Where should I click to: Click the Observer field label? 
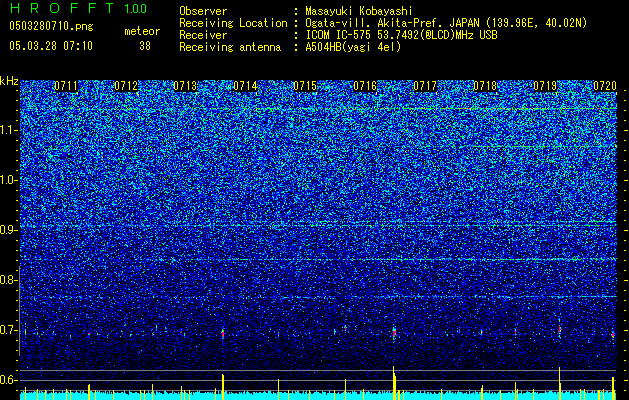[x=203, y=11]
